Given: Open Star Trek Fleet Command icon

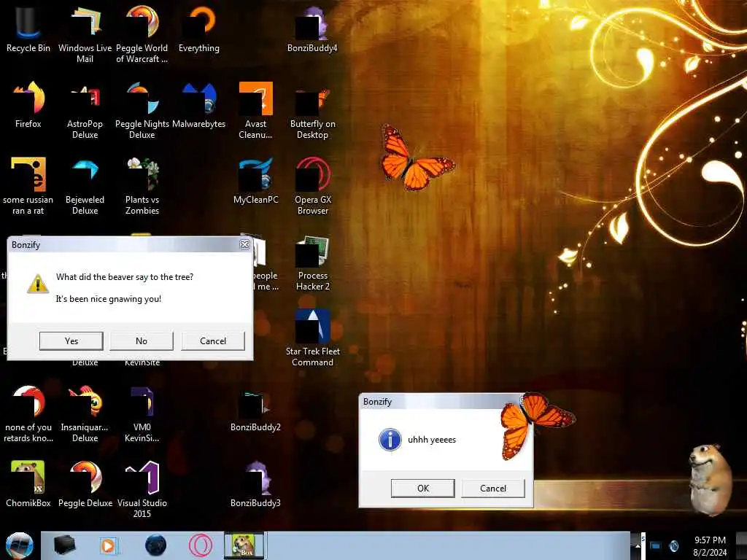Looking at the screenshot, I should click(x=312, y=338).
